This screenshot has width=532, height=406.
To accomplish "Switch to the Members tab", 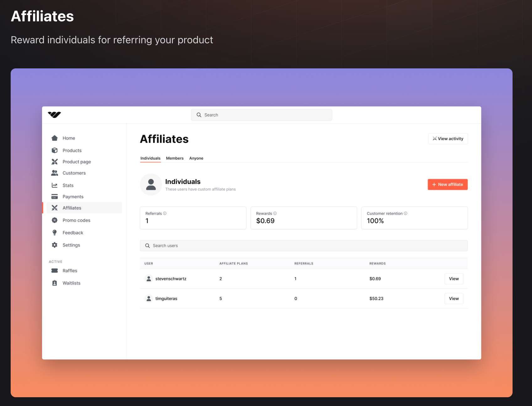I will (175, 158).
